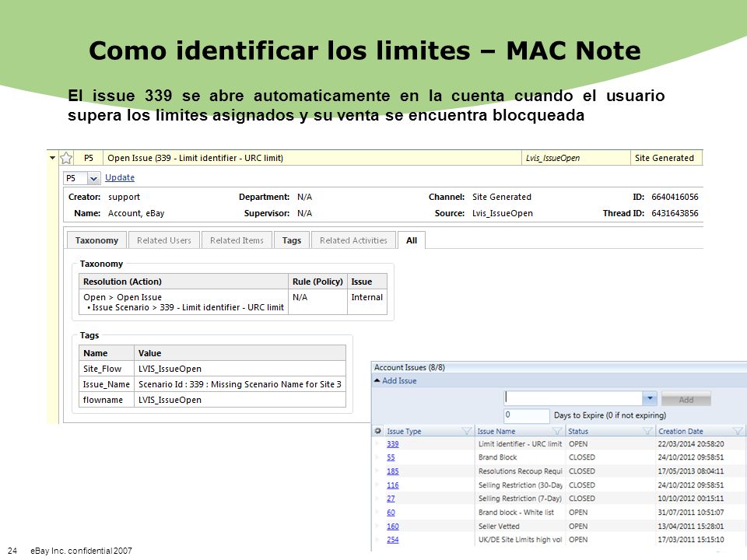This screenshot has height=560, width=747.
Task: Click the date 22/03/2014 20:58:20
Action: 691,444
